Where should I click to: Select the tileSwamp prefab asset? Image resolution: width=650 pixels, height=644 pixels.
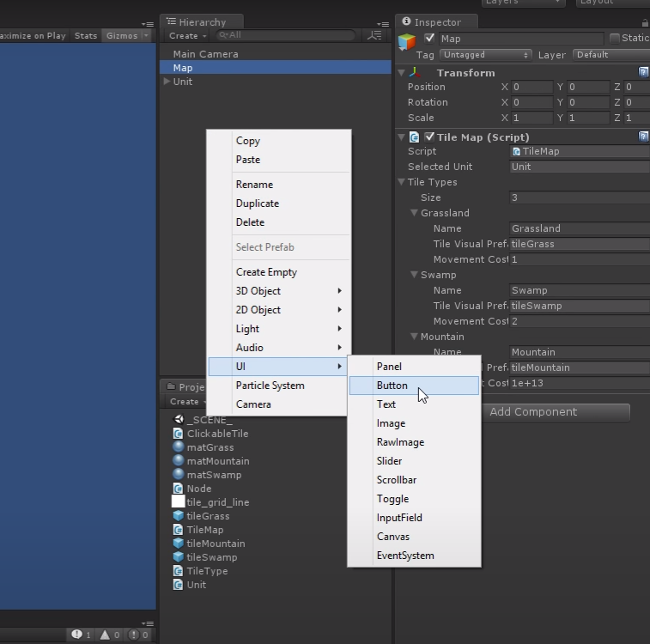pyautogui.click(x=204, y=557)
